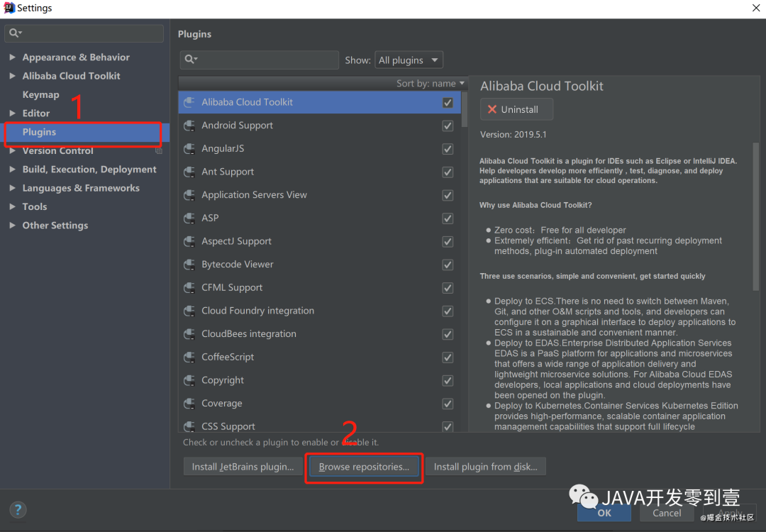Screen dimensions: 766x532
Task: Click the Cloud Foundry integration plugin icon
Action: click(189, 311)
